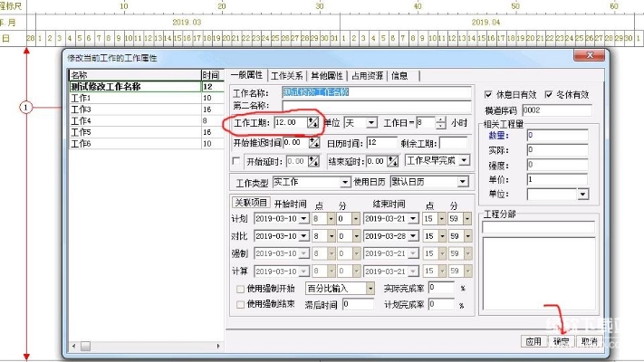Toggle the 冬休有效 checkbox
This screenshot has height=362, width=644.
point(546,94)
